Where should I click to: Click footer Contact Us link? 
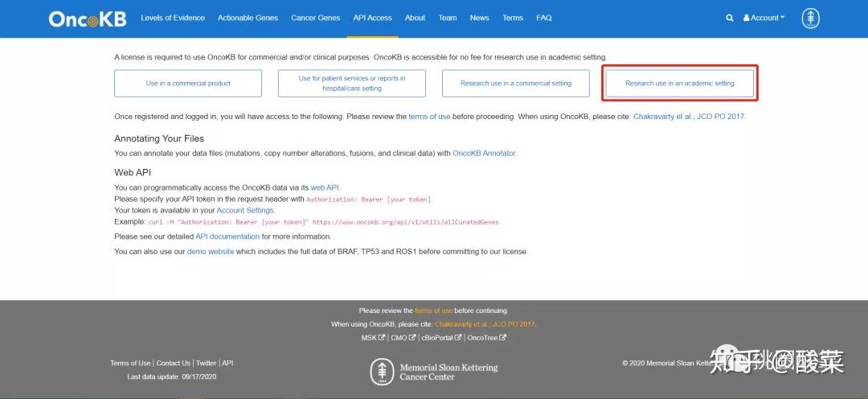tap(174, 364)
